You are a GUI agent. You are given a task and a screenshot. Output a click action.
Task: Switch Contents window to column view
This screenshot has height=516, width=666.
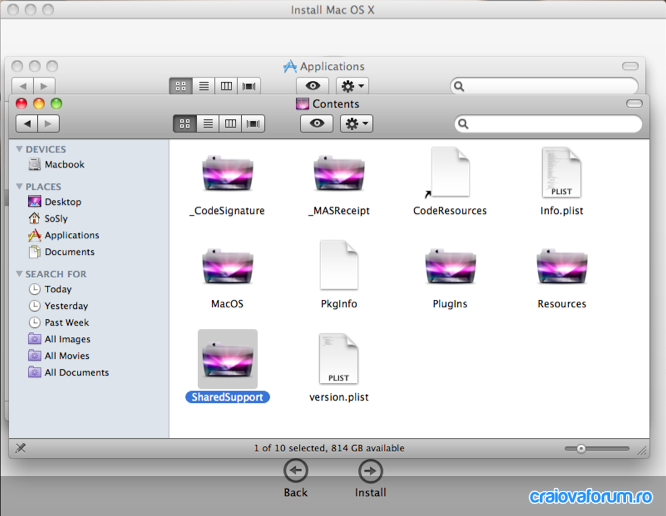[230, 124]
